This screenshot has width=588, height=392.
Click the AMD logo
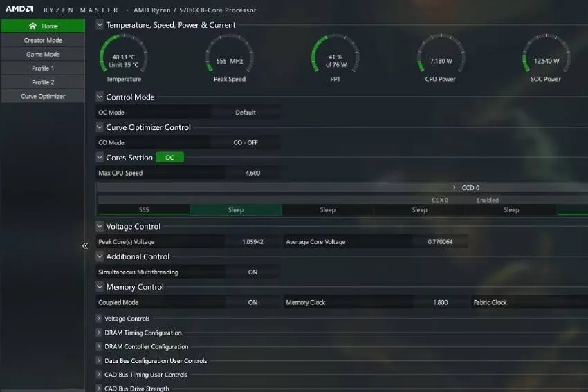pos(19,9)
